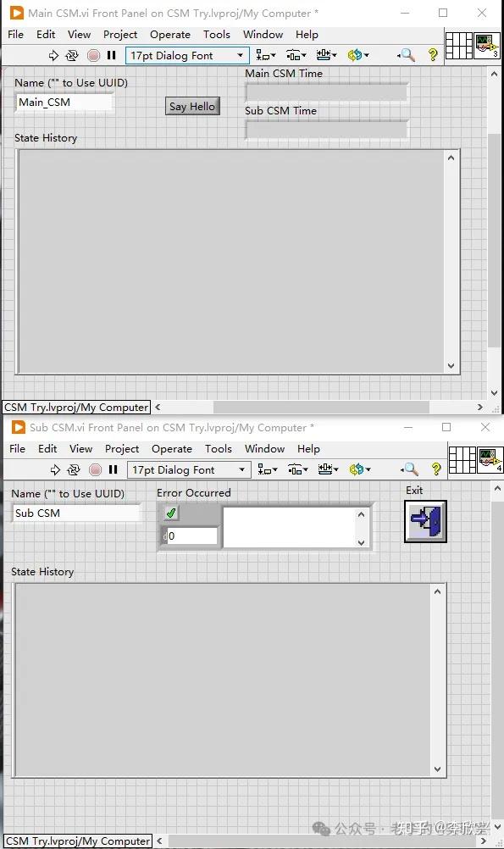Open Tools menu in Main CSM window
The width and height of the screenshot is (504, 849).
(x=217, y=34)
